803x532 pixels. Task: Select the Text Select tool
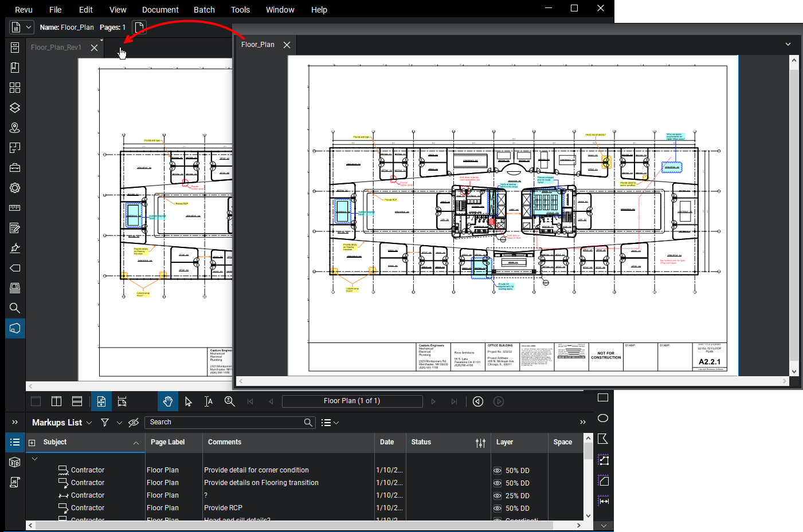point(209,401)
